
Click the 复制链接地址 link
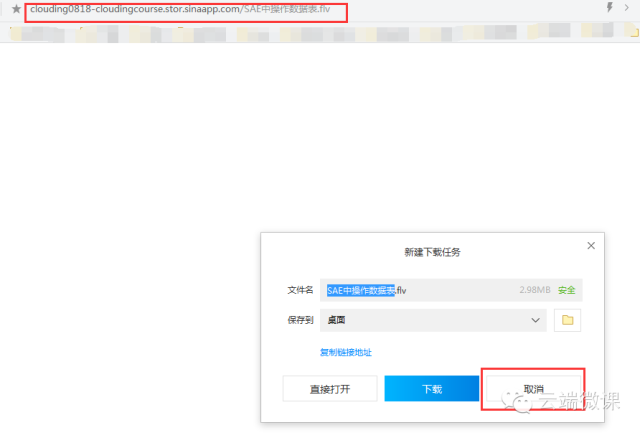346,352
